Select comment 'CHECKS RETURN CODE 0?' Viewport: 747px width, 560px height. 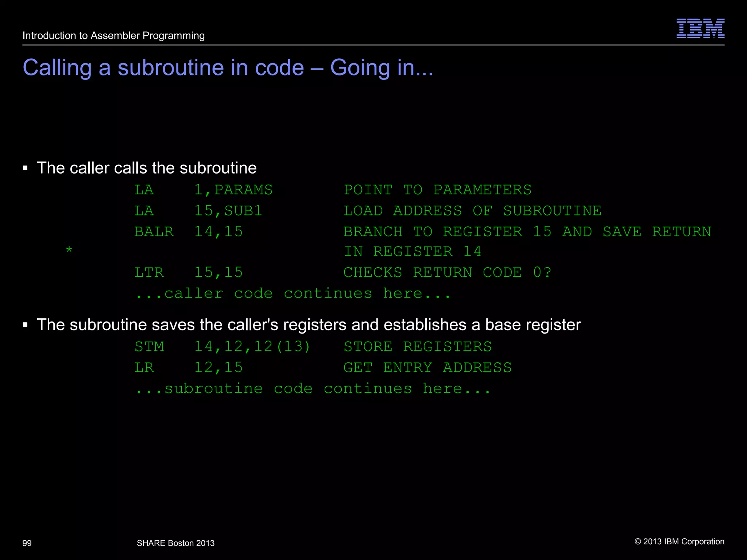447,273
